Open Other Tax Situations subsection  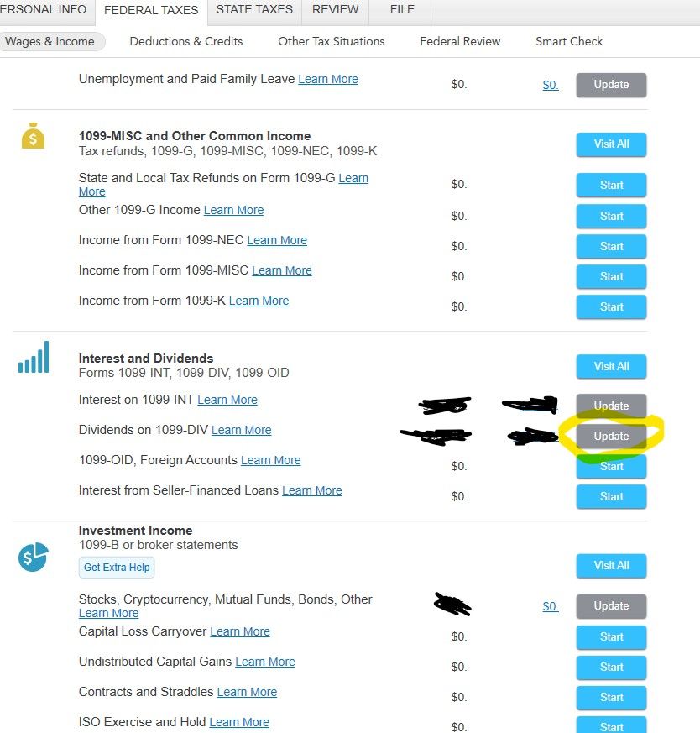tap(332, 41)
